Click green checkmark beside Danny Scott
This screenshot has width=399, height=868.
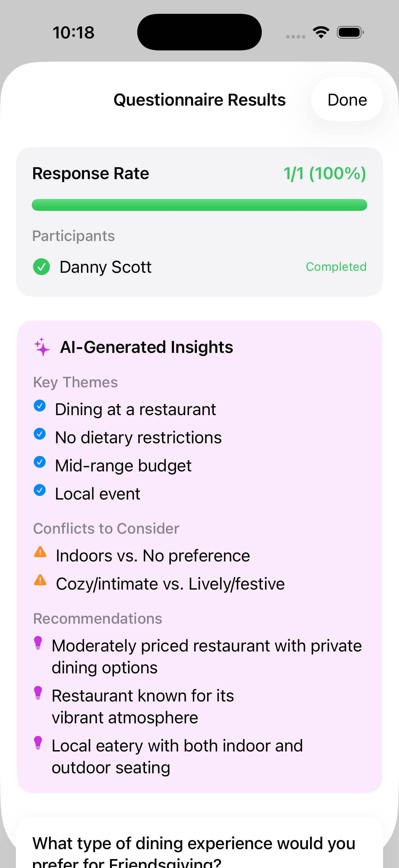(x=41, y=267)
